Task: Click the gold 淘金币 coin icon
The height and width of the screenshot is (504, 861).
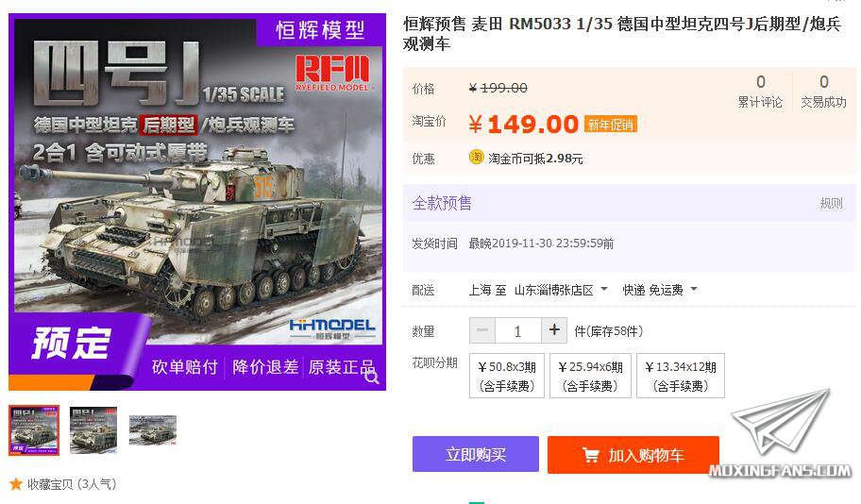Action: coord(476,157)
